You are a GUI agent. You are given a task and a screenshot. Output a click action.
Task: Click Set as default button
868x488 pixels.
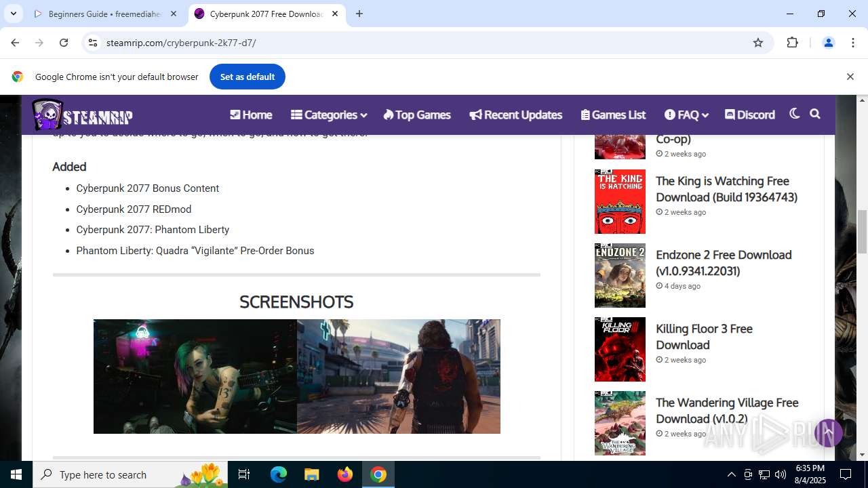point(247,77)
